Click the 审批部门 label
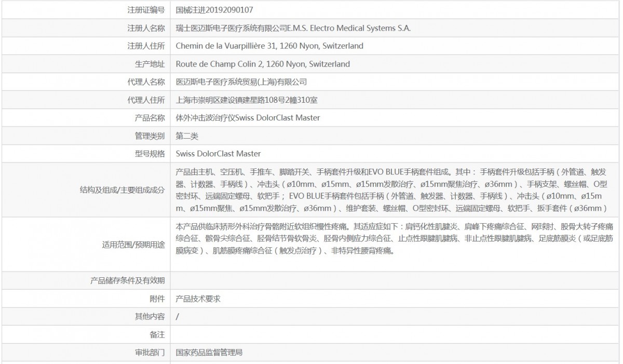The image size is (623, 364). click(x=150, y=353)
